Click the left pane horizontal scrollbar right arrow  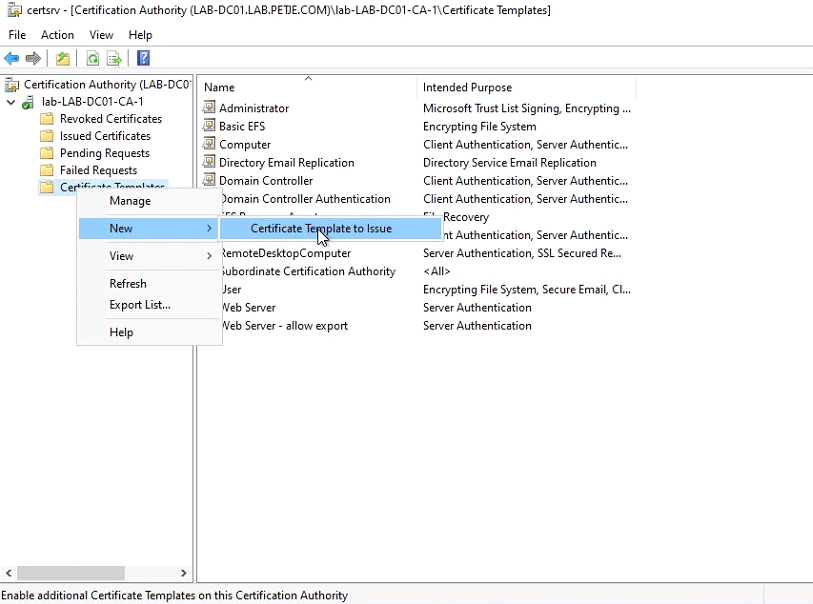(183, 573)
